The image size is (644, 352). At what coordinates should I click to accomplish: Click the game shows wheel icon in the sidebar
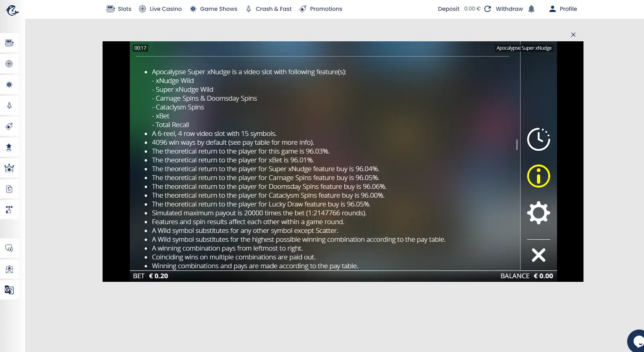pos(9,85)
